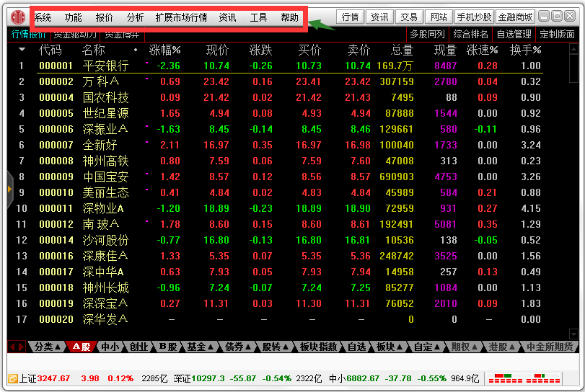585x392 pixels.
Task: Switch to the 板块指数 bottom tab
Action: point(319,347)
